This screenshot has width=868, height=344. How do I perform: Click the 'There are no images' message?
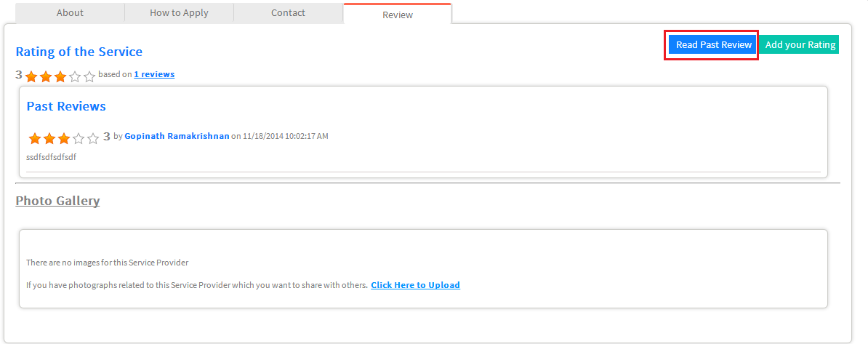point(108,263)
